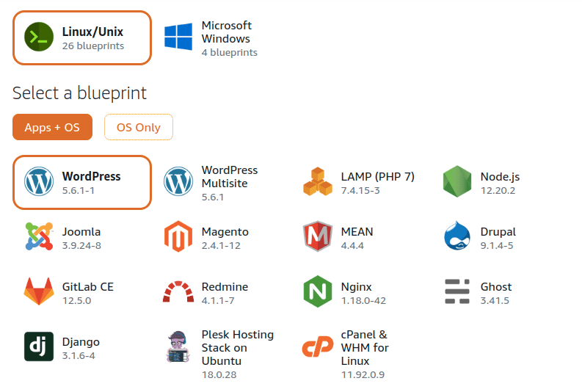Click the Plesk Hosting Stack on Ubuntu text
The image size is (582, 392).
click(238, 348)
